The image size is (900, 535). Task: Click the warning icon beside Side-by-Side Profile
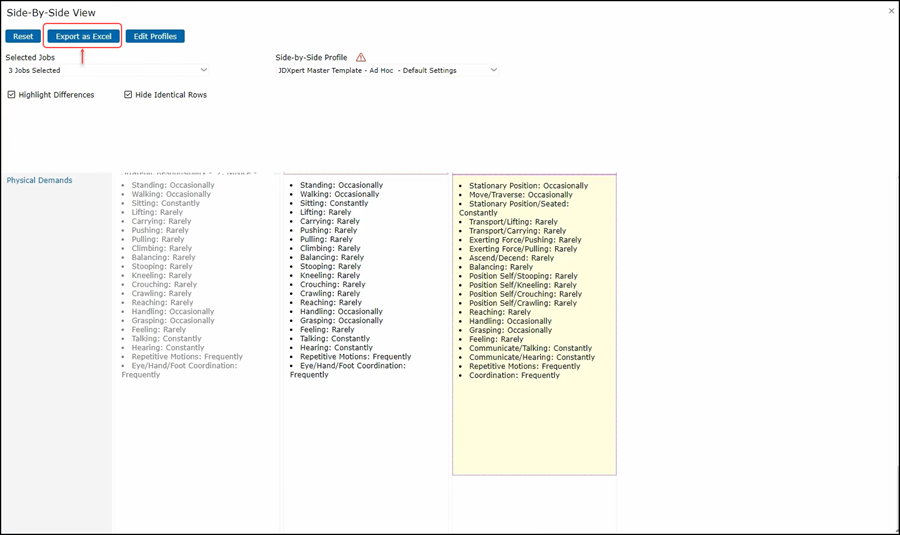[361, 58]
